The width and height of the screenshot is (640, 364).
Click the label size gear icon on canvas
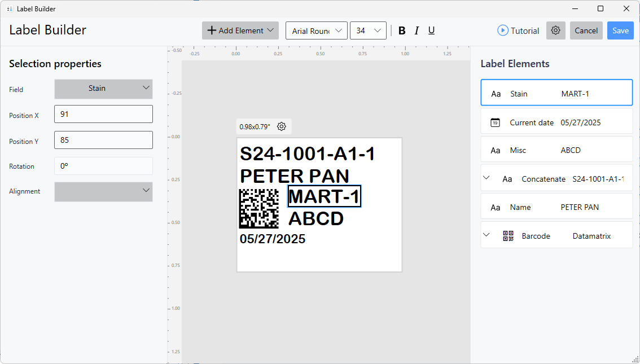(282, 126)
